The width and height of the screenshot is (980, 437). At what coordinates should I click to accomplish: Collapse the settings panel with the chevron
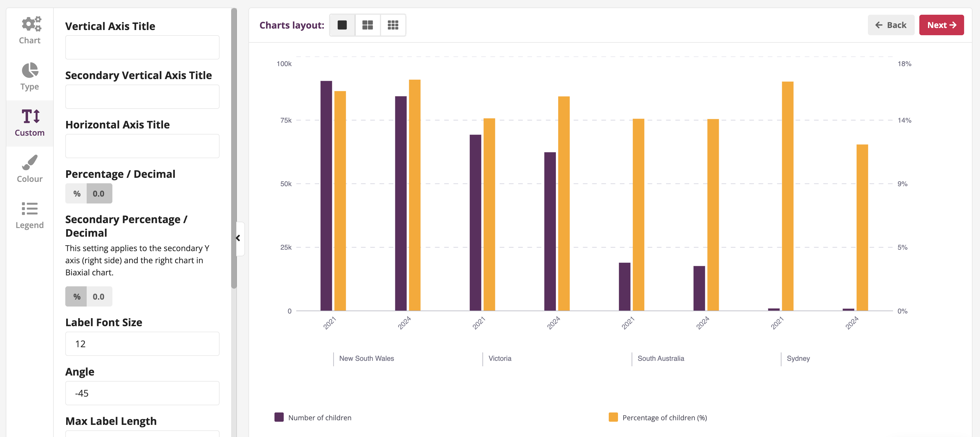239,238
